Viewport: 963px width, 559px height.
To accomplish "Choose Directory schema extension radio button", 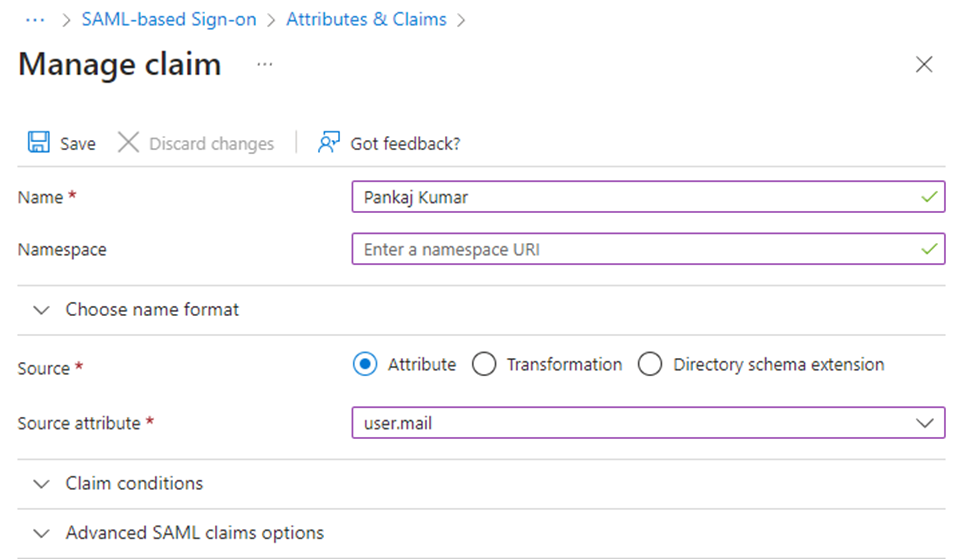I will 650,364.
